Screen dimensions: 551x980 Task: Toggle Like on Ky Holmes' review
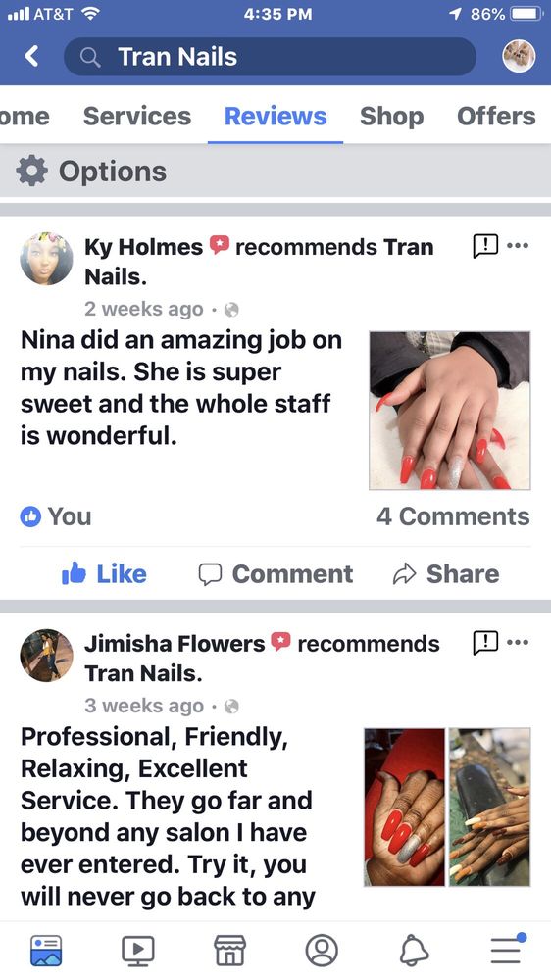[104, 573]
